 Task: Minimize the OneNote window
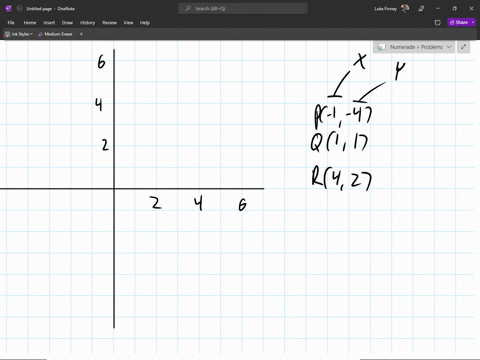[x=438, y=9]
